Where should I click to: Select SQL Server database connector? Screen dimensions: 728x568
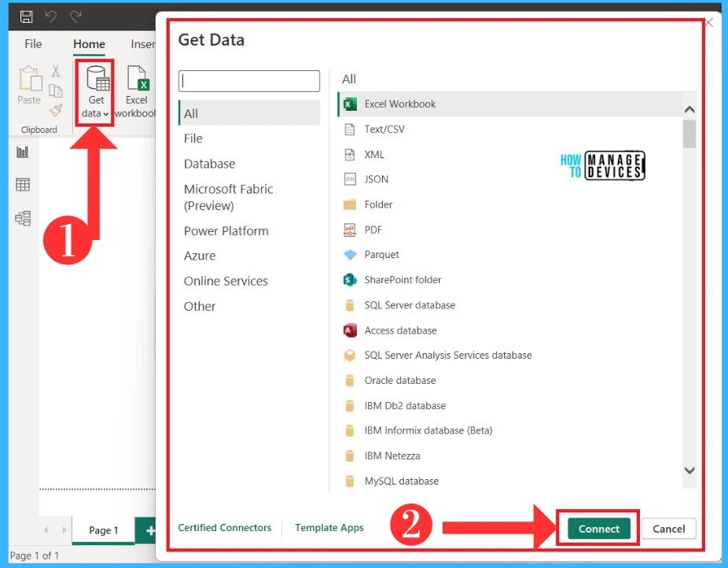pyautogui.click(x=509, y=305)
